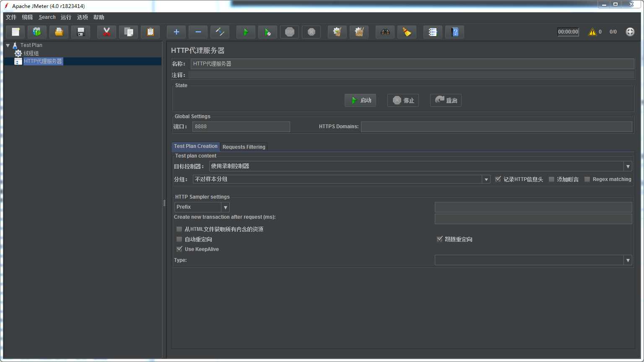
Task: Click the 线程组 gear icon in tree
Action: click(18, 53)
